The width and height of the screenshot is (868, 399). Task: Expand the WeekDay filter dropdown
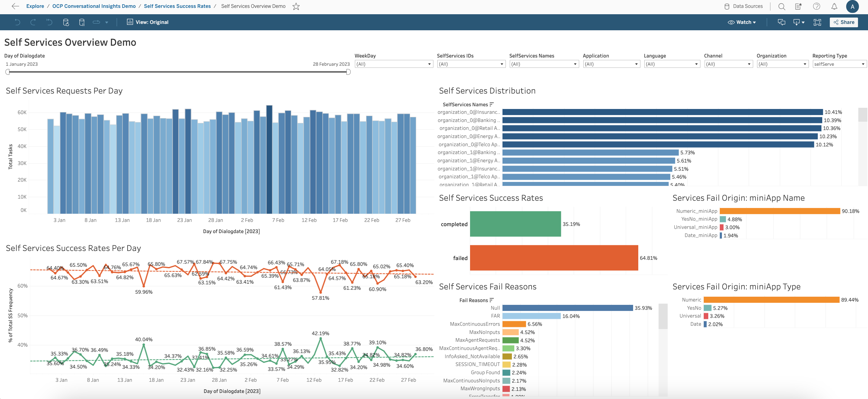[394, 64]
